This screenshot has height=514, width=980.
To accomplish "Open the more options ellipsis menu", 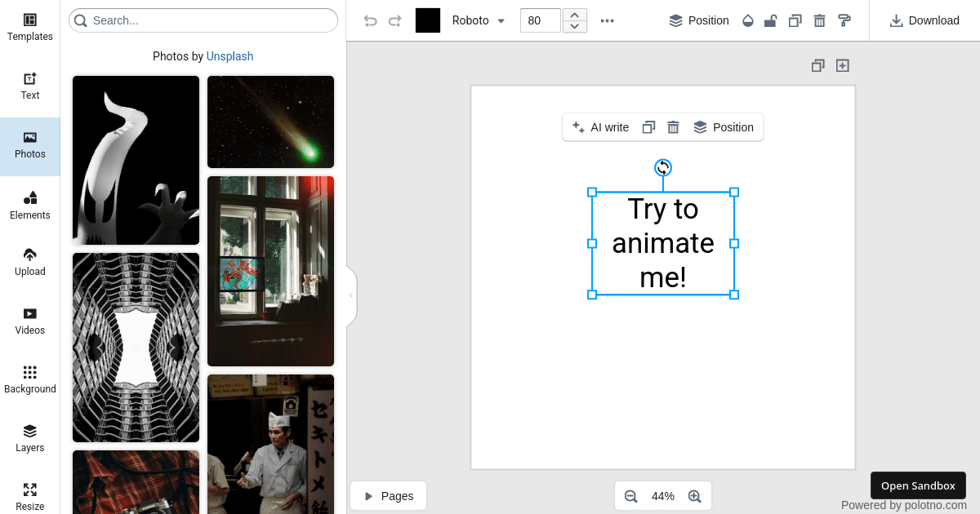I will 607,20.
